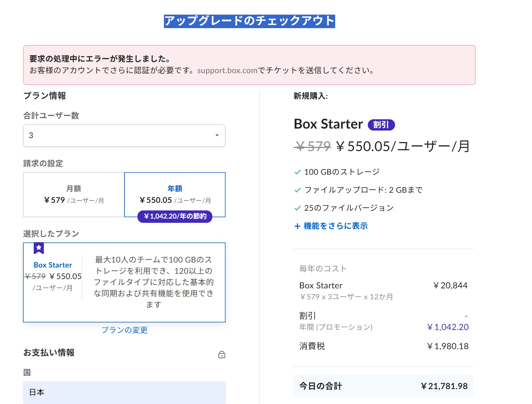This screenshot has height=404, width=532.
Task: Click the ¥579 x 3ユーザー x 12か月 breakdown text
Action: tap(346, 297)
